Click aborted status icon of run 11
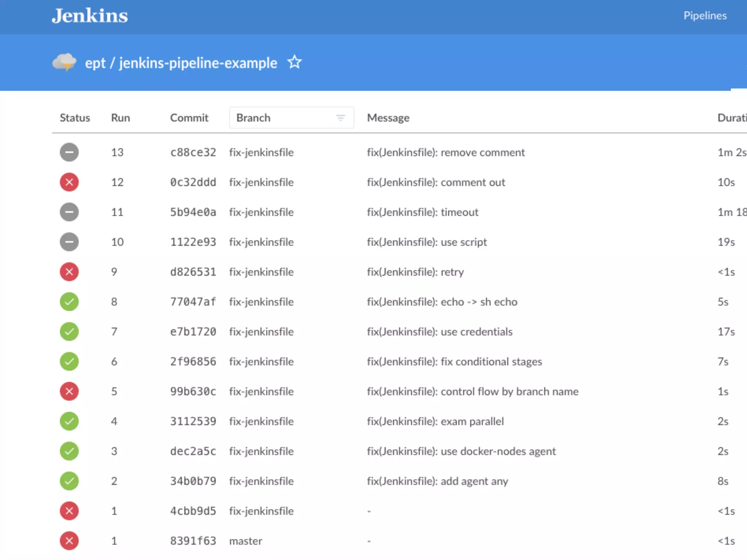Viewport: 747px width, 560px height. 69,212
